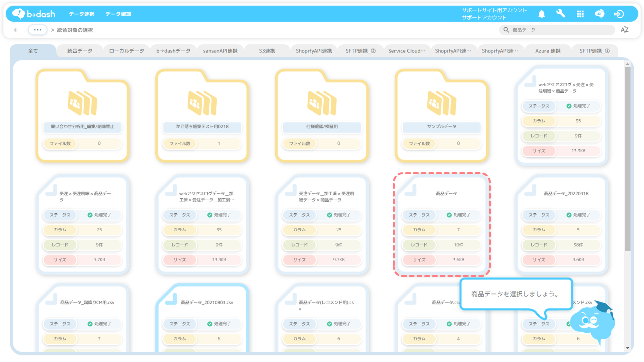Switch to the 統合データ tab

pyautogui.click(x=80, y=51)
